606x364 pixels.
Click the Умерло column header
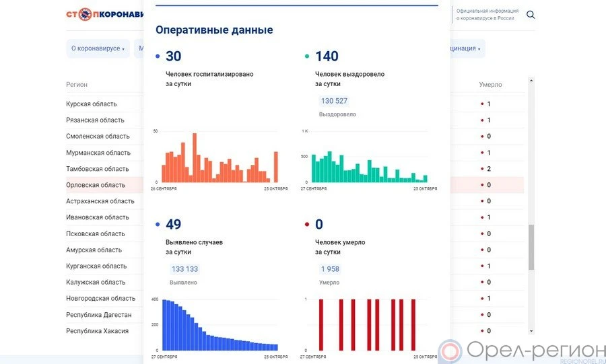(x=490, y=85)
